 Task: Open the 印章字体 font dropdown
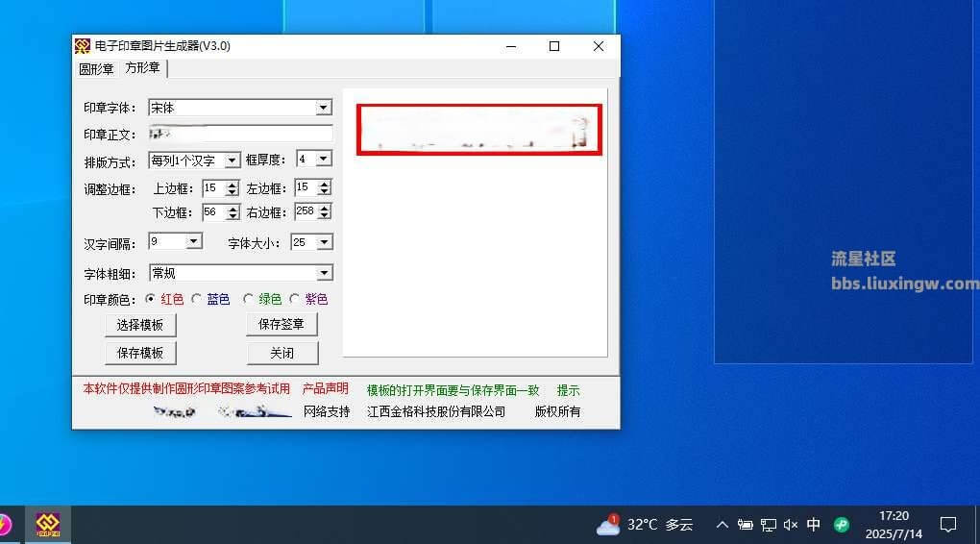point(323,108)
